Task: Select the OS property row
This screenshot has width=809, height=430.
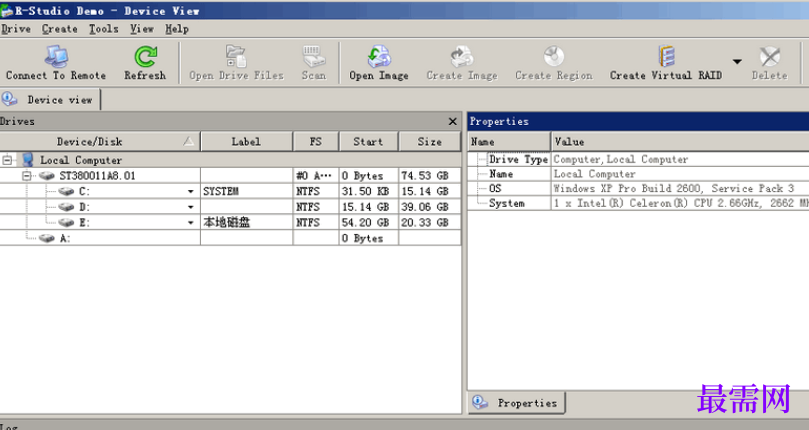Action: point(639,188)
